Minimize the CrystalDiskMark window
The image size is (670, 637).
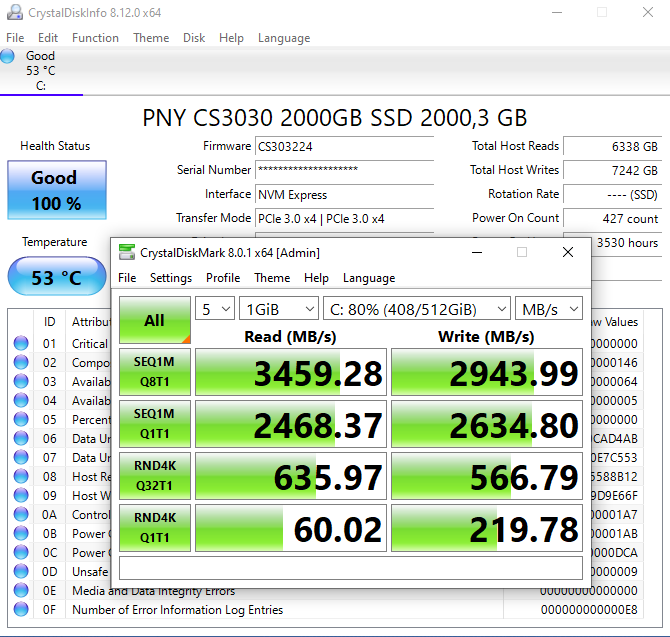(477, 252)
